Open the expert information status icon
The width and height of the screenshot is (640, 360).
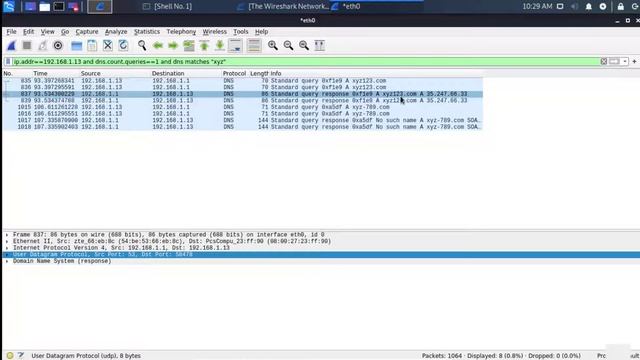(x=10, y=356)
